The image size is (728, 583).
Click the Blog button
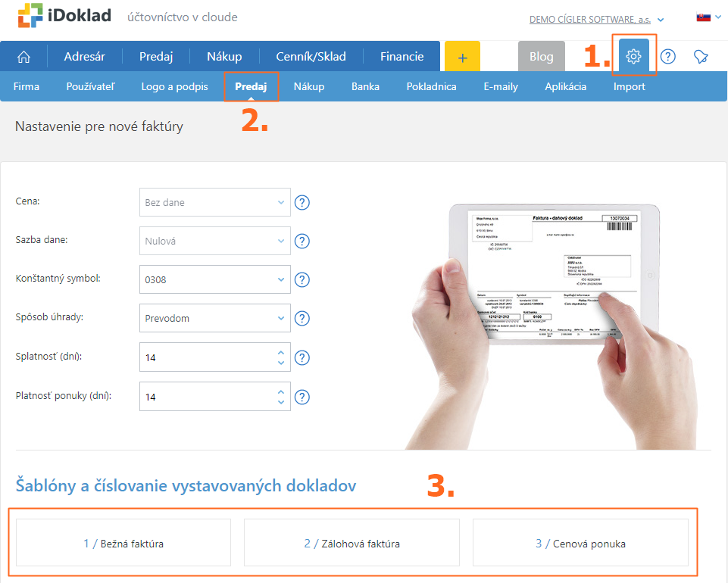point(541,57)
